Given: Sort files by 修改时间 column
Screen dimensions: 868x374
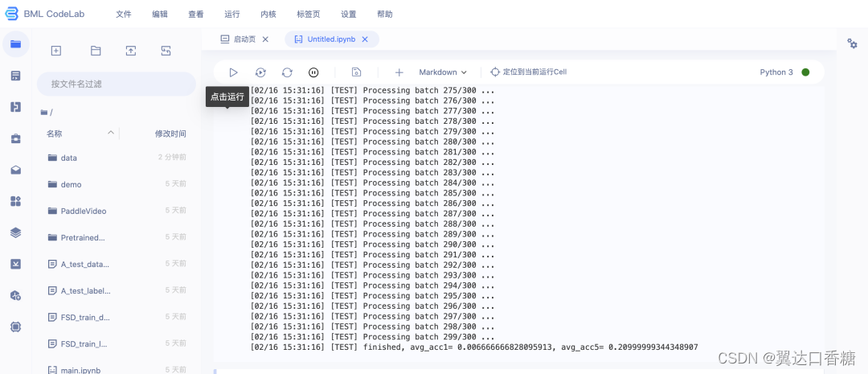Looking at the screenshot, I should tap(170, 134).
